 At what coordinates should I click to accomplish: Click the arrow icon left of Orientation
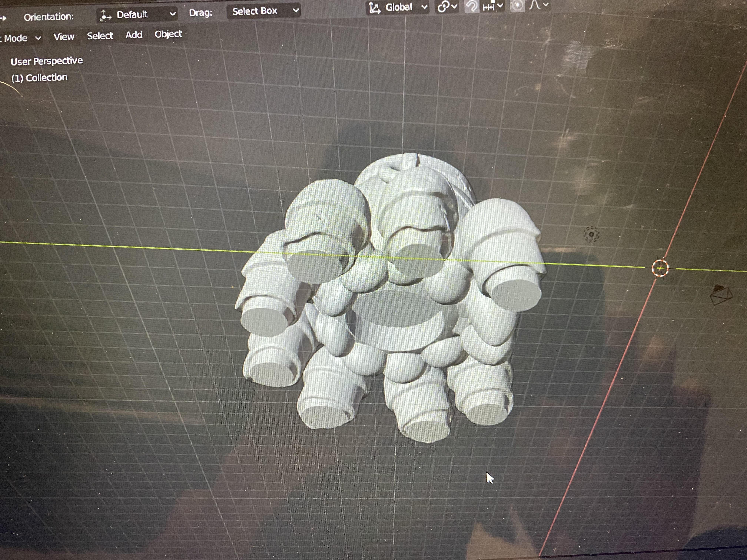[x=3, y=18]
